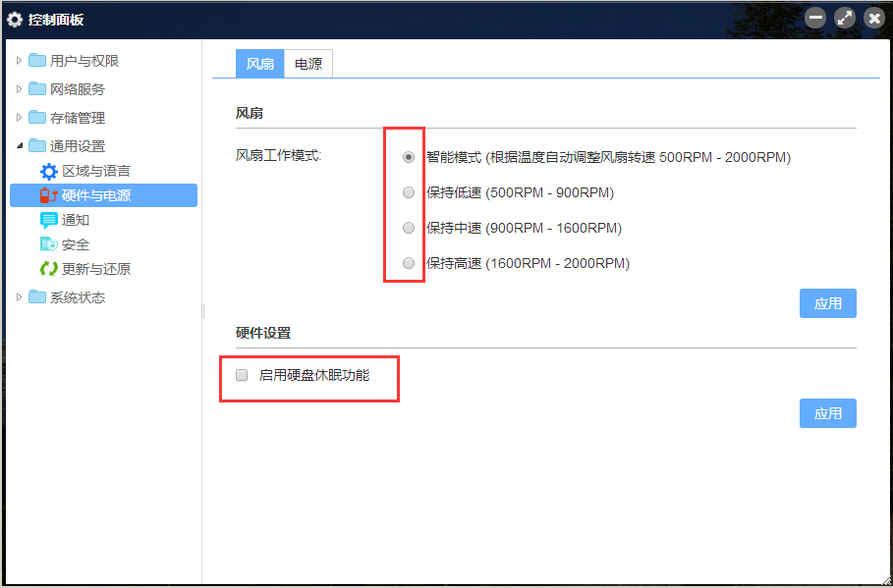Expand the 系统状态 tree node arrow
Image resolution: width=893 pixels, height=588 pixels.
(x=19, y=297)
